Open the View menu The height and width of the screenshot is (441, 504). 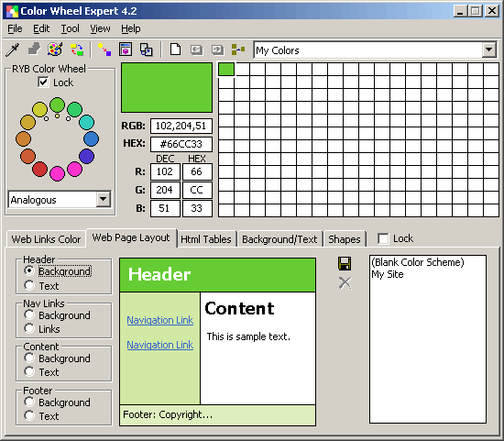100,29
